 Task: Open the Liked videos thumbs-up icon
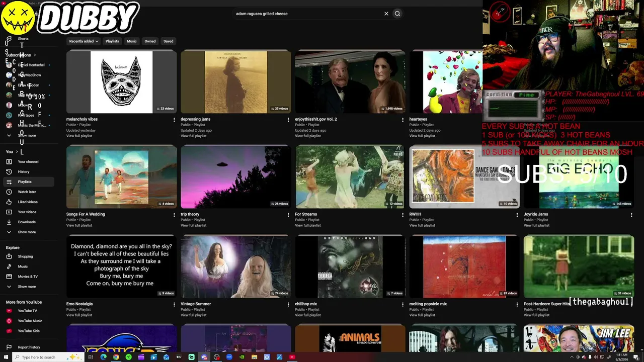(x=9, y=202)
